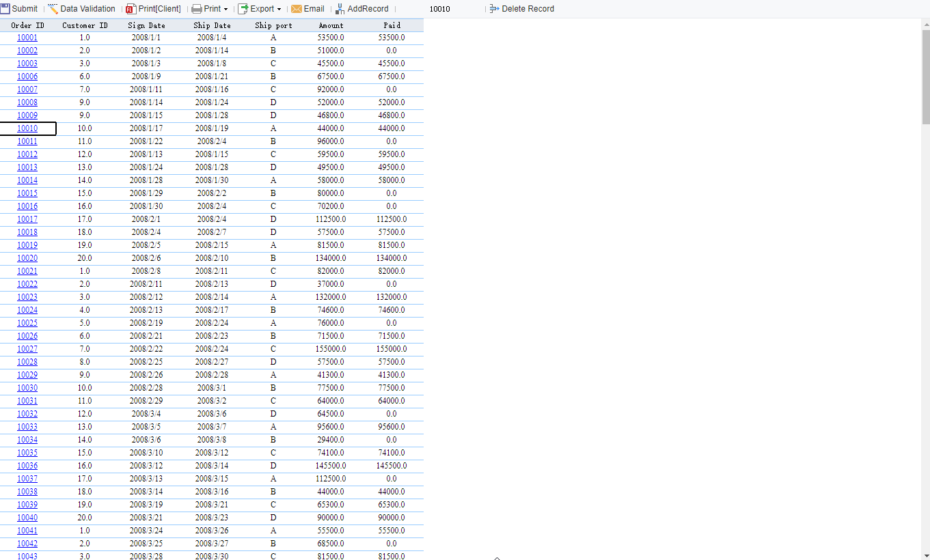Open order 10001 link
Screen dimensions: 930x560
27,37
